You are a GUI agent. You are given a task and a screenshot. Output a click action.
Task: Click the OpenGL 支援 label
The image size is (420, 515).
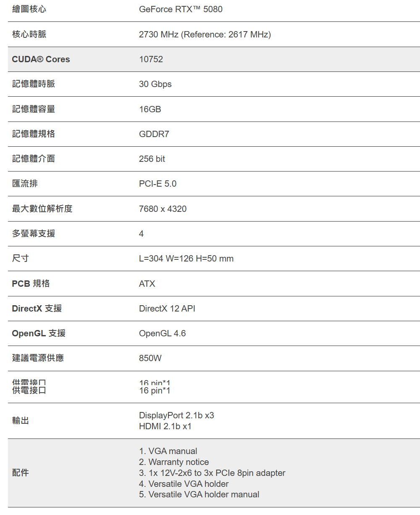point(39,333)
